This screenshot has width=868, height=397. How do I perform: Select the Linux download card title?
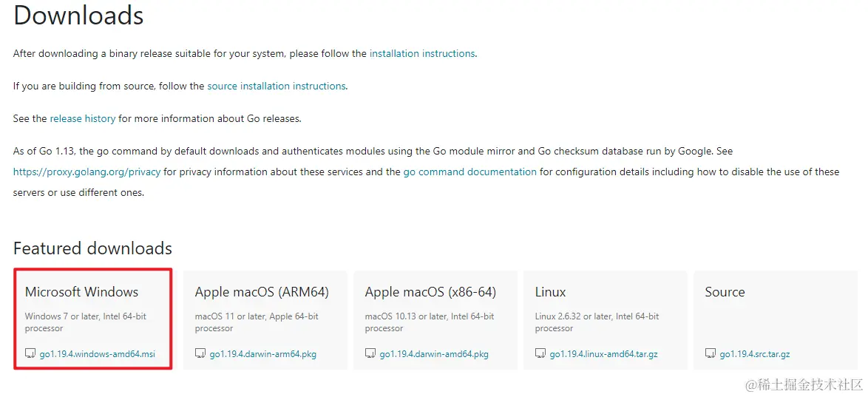pos(550,292)
